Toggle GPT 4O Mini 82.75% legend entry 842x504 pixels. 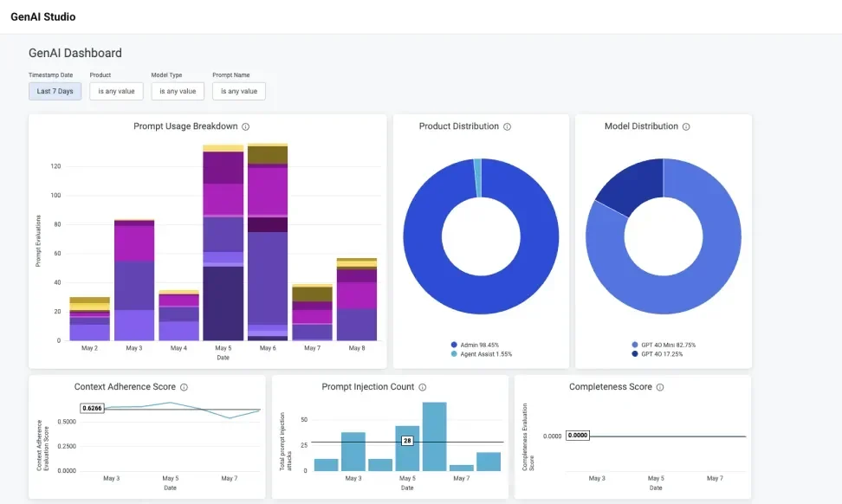pos(663,345)
